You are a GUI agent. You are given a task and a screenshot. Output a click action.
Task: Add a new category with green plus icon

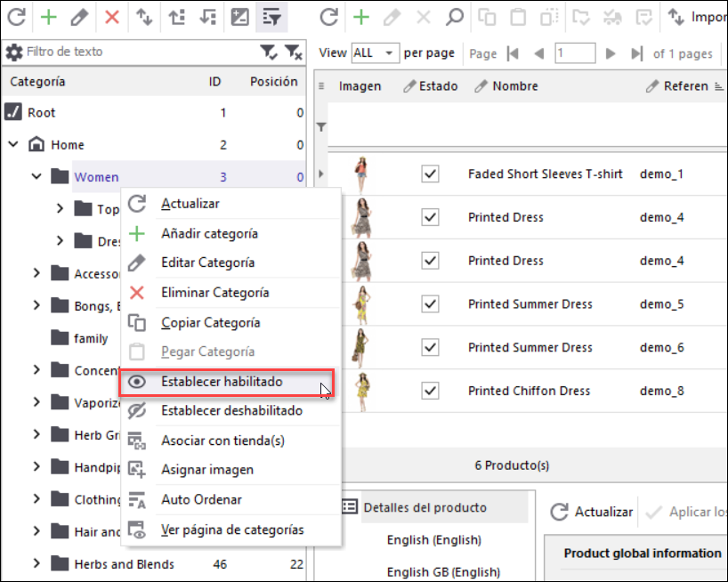49,17
